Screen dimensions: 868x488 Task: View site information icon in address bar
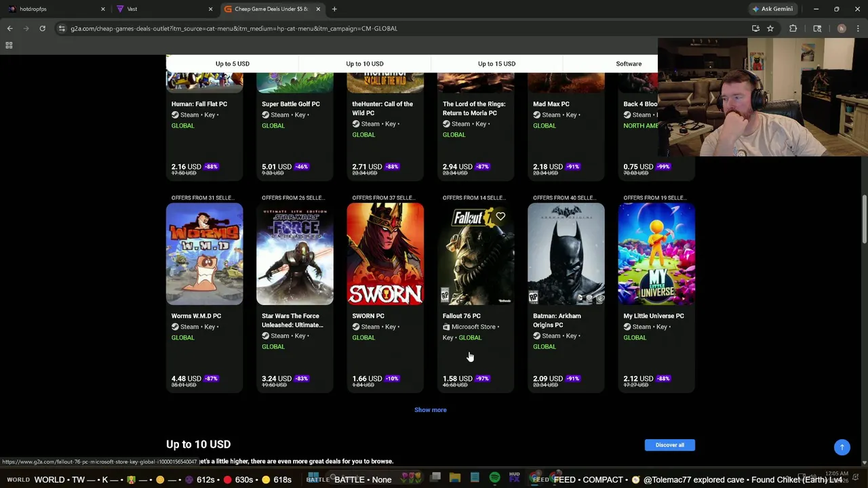click(62, 28)
